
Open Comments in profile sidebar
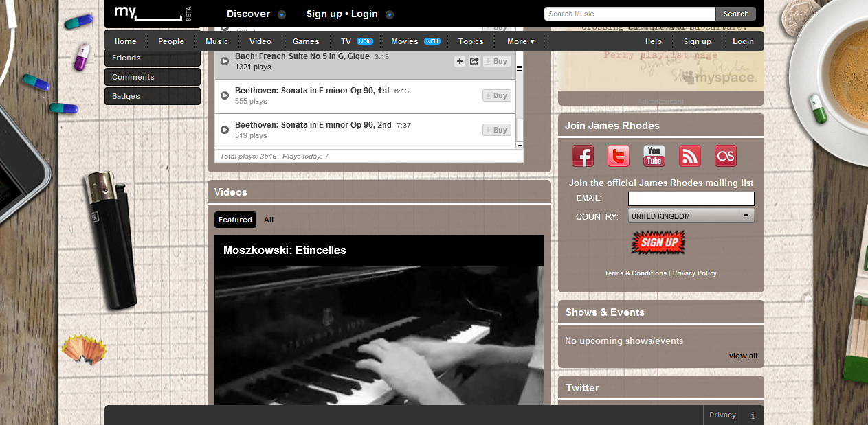tap(153, 77)
